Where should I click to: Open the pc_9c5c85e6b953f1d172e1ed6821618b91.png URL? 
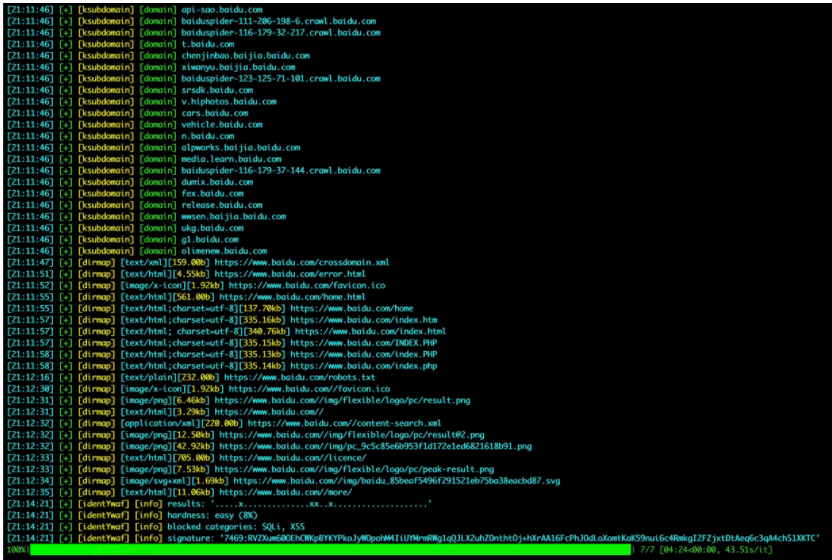click(x=376, y=446)
